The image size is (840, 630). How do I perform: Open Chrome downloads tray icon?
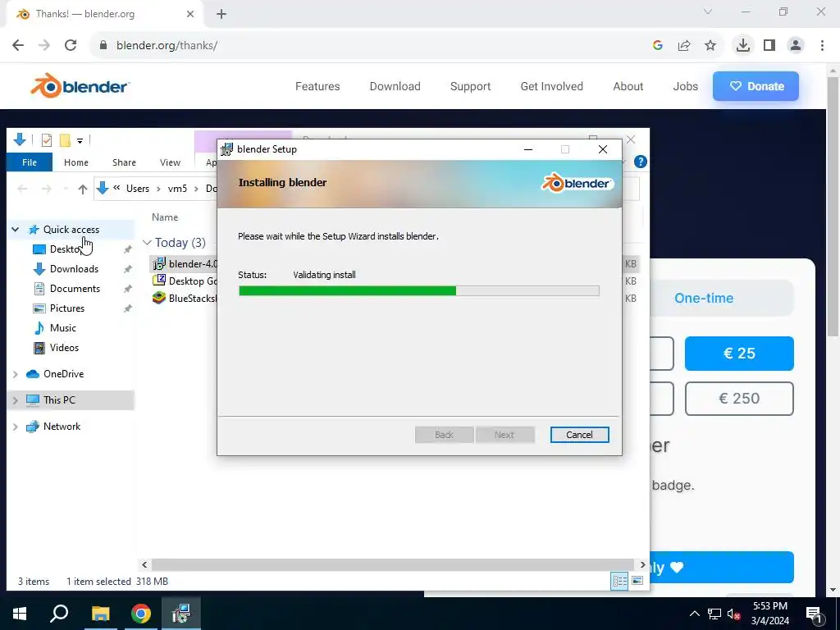click(x=742, y=45)
